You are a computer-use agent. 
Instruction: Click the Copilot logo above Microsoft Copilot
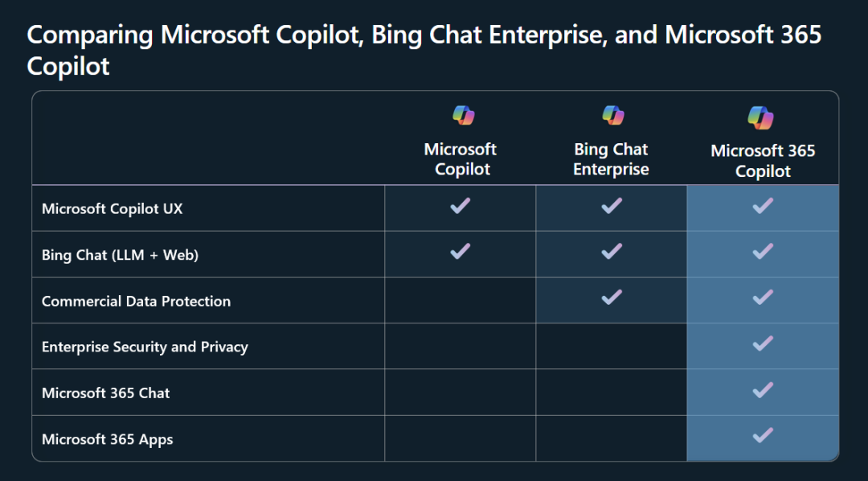(x=464, y=115)
